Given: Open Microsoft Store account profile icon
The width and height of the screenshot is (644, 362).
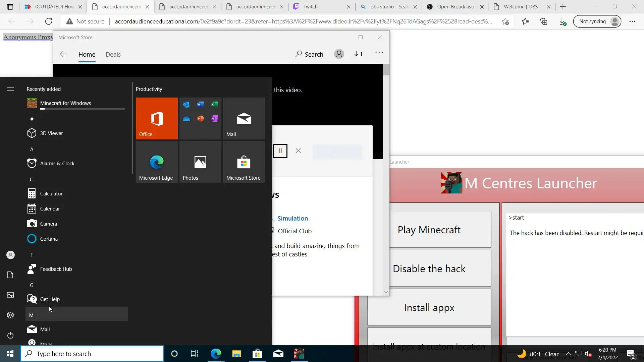Looking at the screenshot, I should [x=339, y=54].
